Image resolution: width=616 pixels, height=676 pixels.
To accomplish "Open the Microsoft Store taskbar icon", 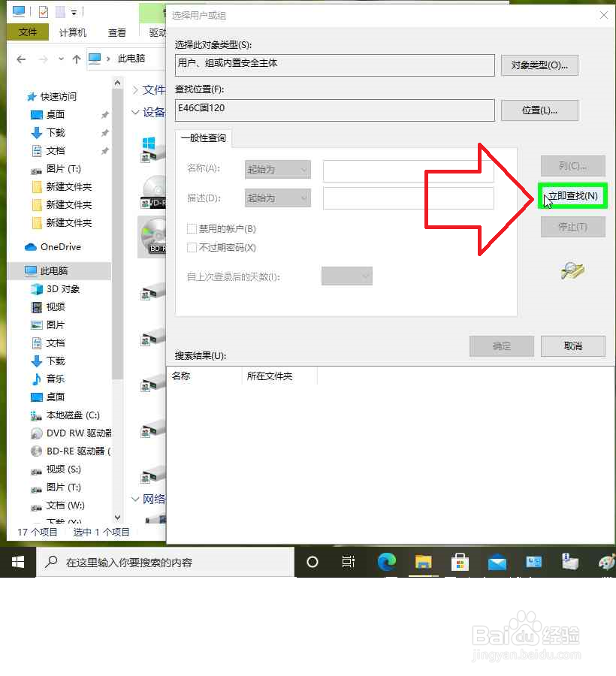I will point(460,562).
